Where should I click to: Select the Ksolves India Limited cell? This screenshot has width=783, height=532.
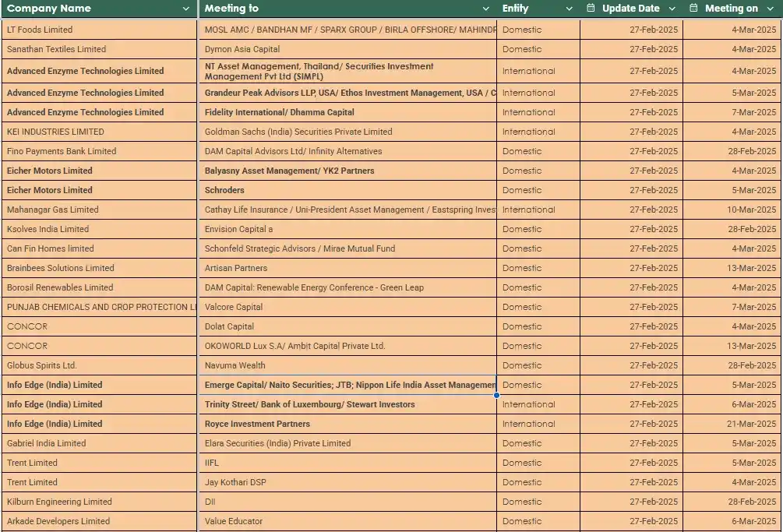tap(99, 229)
